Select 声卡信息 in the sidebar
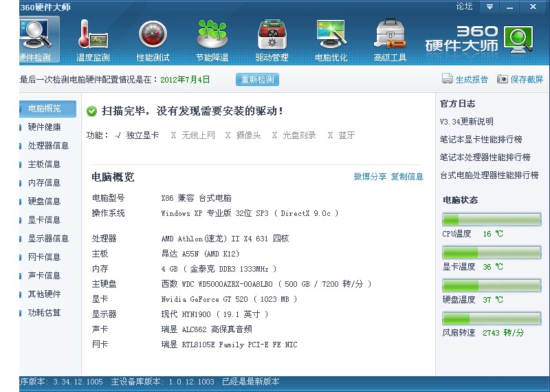 44,276
